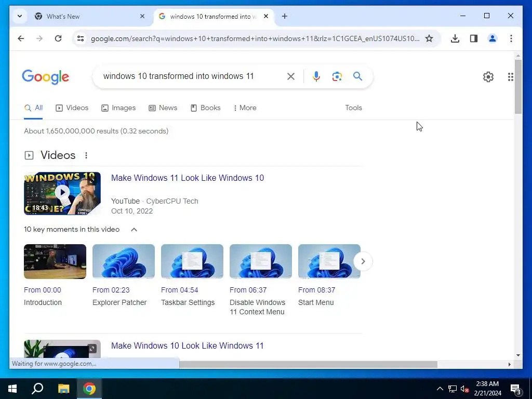This screenshot has width=532, height=399.
Task: Go back to previous page in Chrome
Action: [21, 38]
